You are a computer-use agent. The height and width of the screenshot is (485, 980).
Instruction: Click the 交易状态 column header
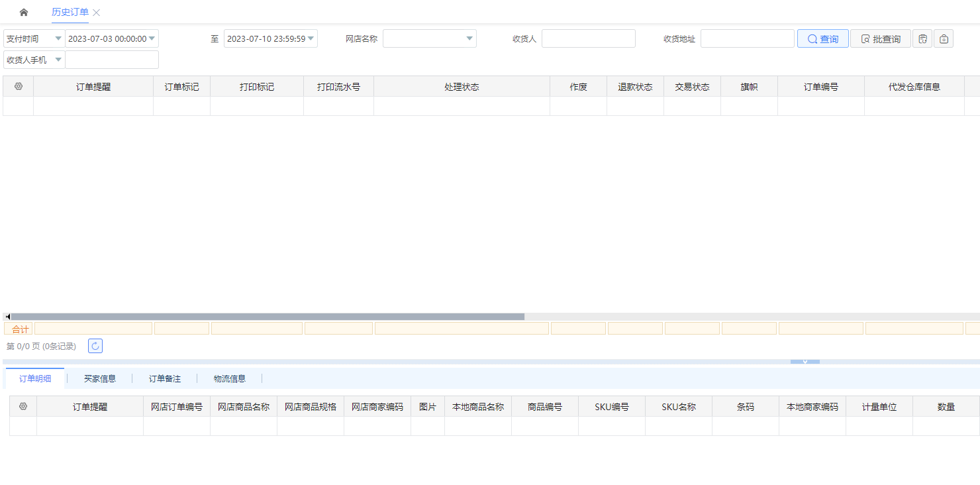tap(692, 87)
